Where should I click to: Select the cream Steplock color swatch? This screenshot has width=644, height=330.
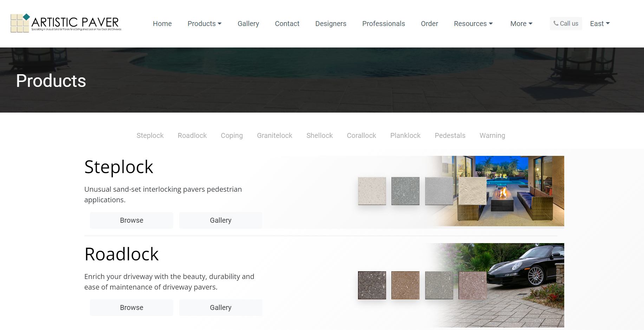coord(372,191)
